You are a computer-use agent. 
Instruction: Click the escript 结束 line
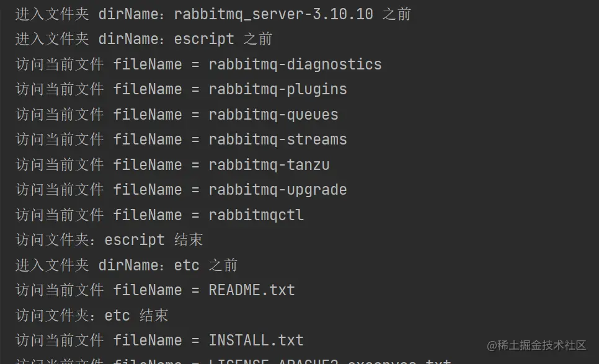109,240
